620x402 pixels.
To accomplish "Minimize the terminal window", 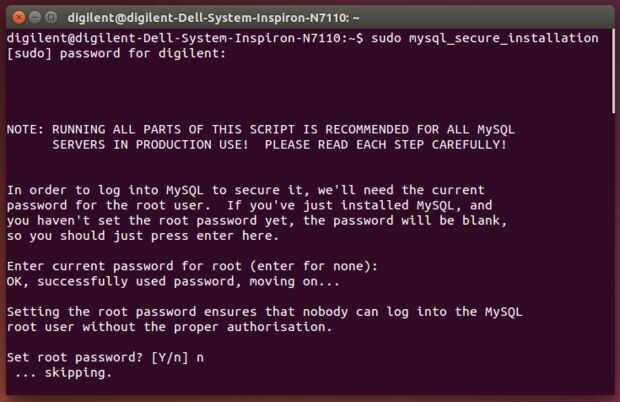I will [36, 17].
